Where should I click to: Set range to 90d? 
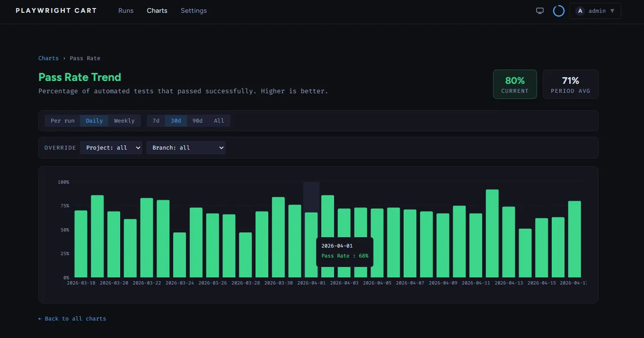click(197, 121)
